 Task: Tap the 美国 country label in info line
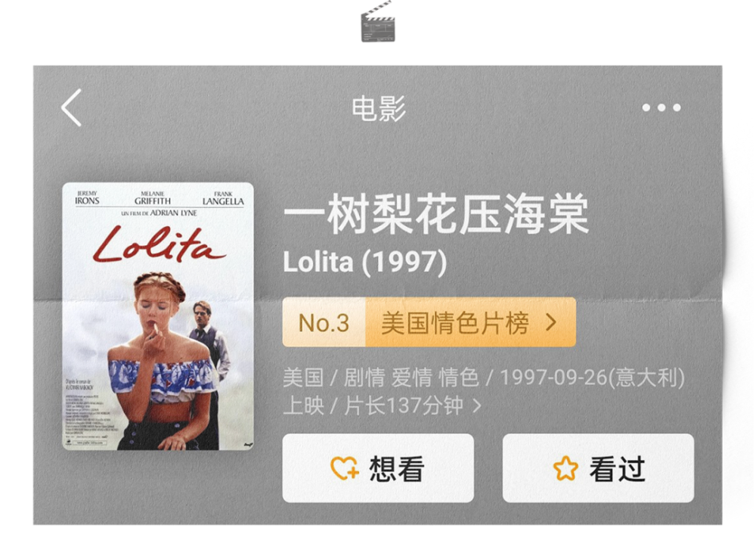(303, 378)
